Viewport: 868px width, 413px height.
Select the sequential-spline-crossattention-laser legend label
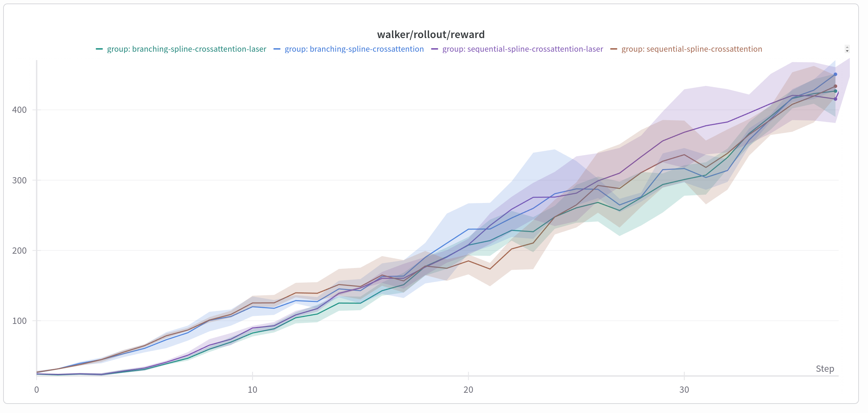pyautogui.click(x=522, y=49)
